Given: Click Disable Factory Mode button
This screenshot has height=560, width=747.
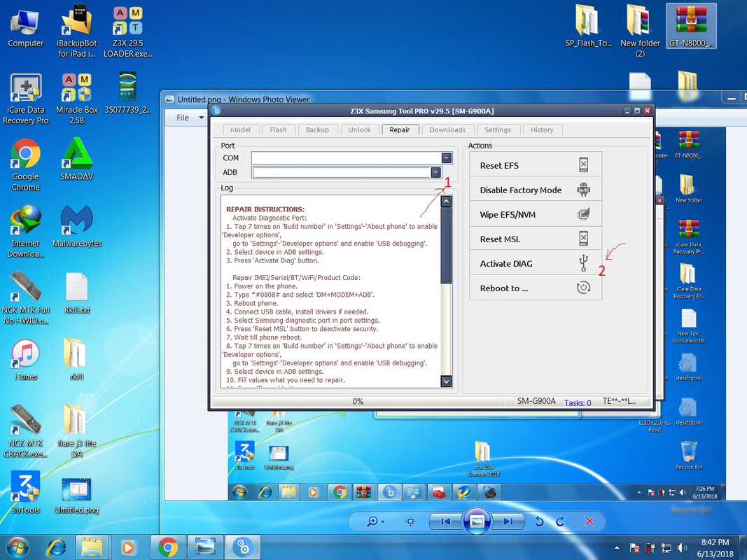Looking at the screenshot, I should point(536,190).
